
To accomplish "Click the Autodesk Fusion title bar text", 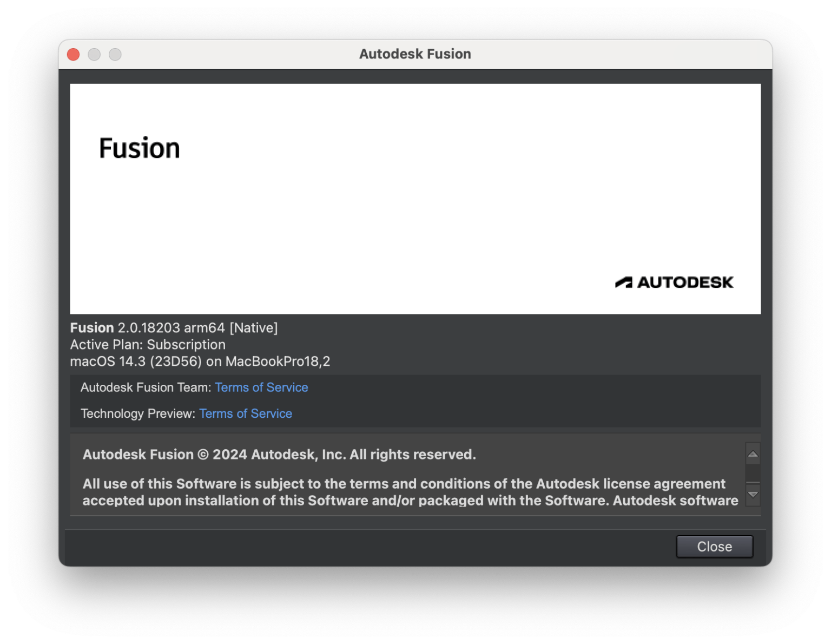I will pos(415,54).
